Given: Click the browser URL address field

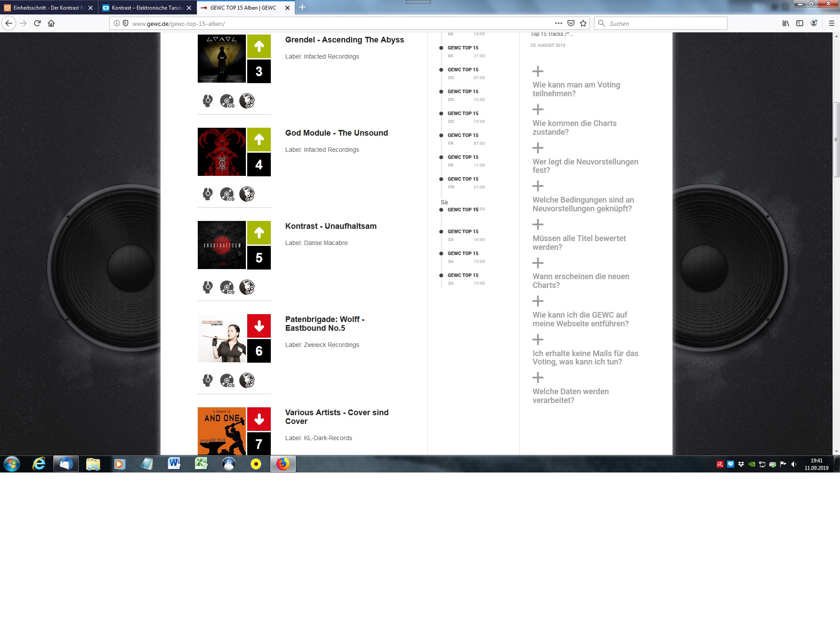Looking at the screenshot, I should [341, 24].
